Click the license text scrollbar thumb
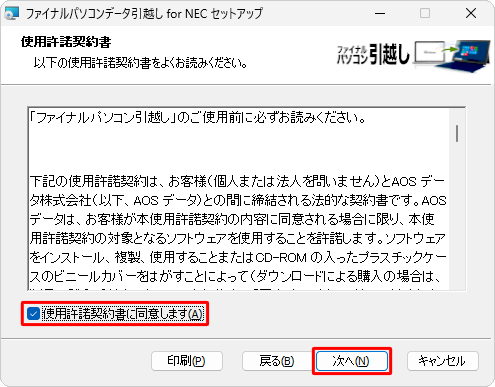The image size is (495, 387). [457, 133]
